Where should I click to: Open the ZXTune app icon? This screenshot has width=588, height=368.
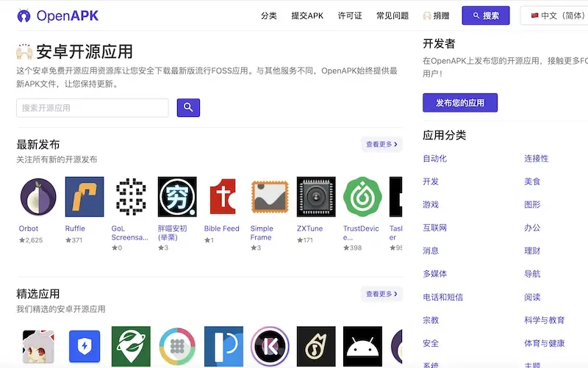[x=316, y=197]
